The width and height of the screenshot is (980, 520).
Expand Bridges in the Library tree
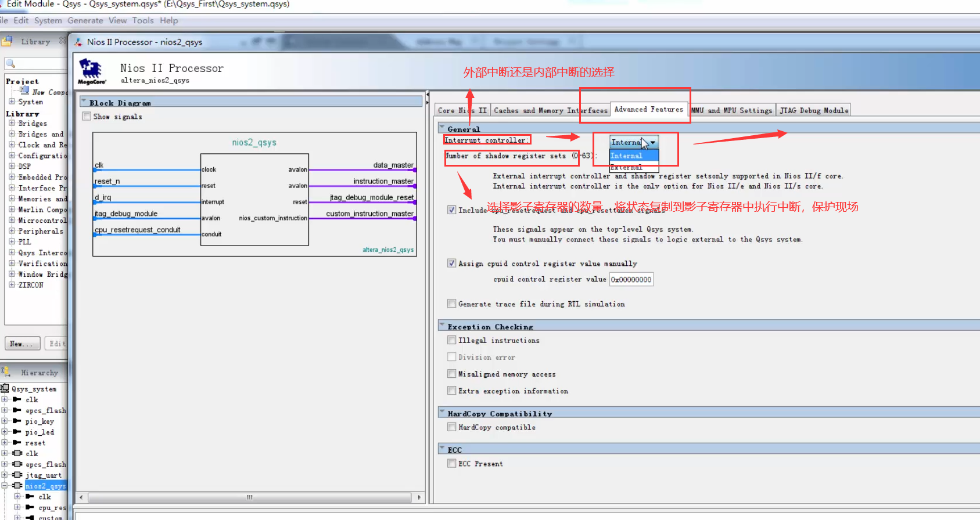[12, 123]
